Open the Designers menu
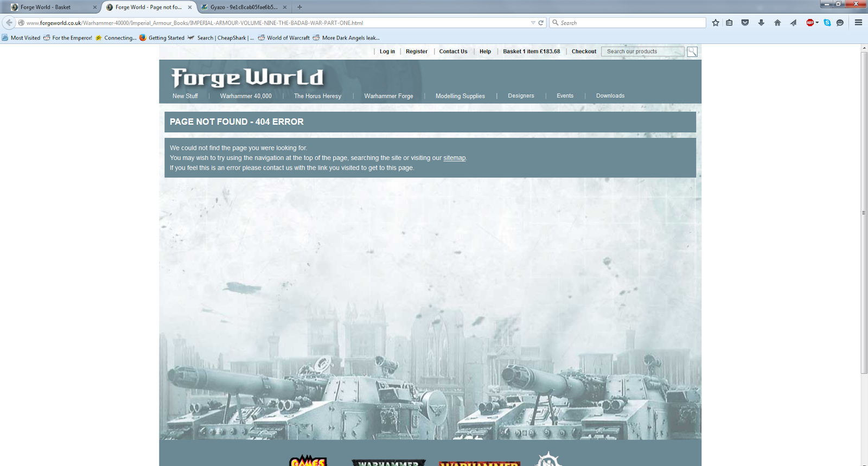 521,96
